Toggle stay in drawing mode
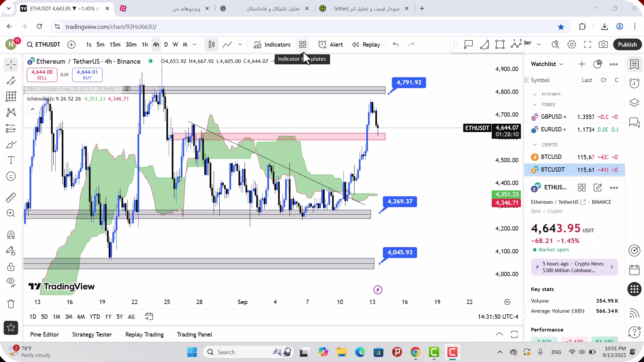 coord(11,251)
